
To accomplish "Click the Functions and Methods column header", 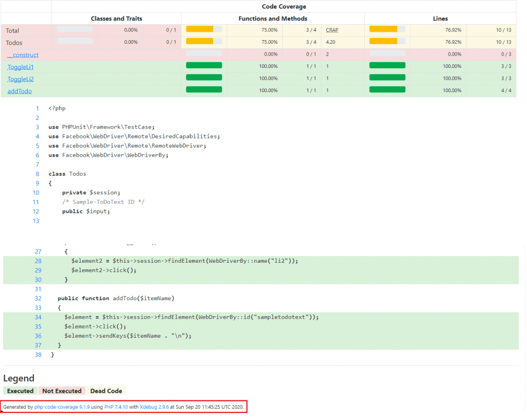I will pyautogui.click(x=273, y=19).
